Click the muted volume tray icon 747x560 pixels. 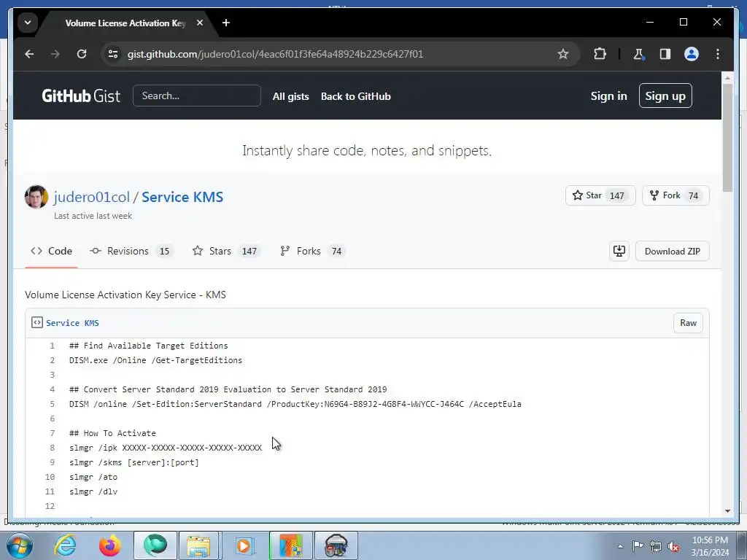coord(673,546)
